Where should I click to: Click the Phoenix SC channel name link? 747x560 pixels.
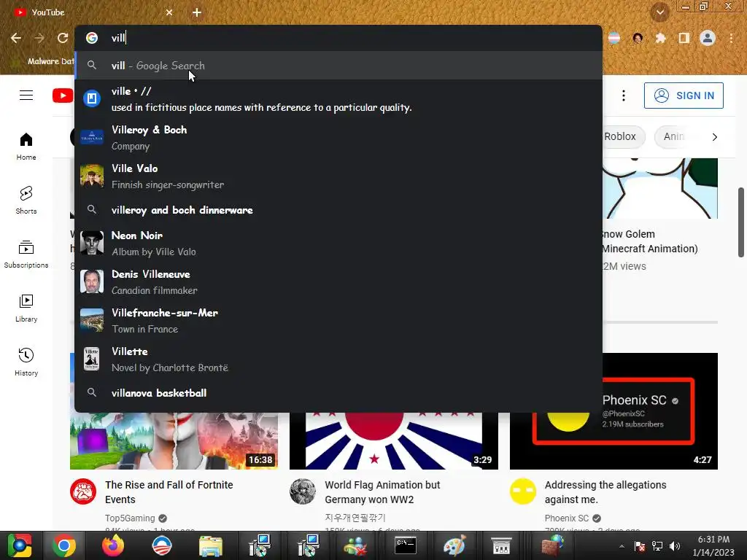tap(566, 518)
